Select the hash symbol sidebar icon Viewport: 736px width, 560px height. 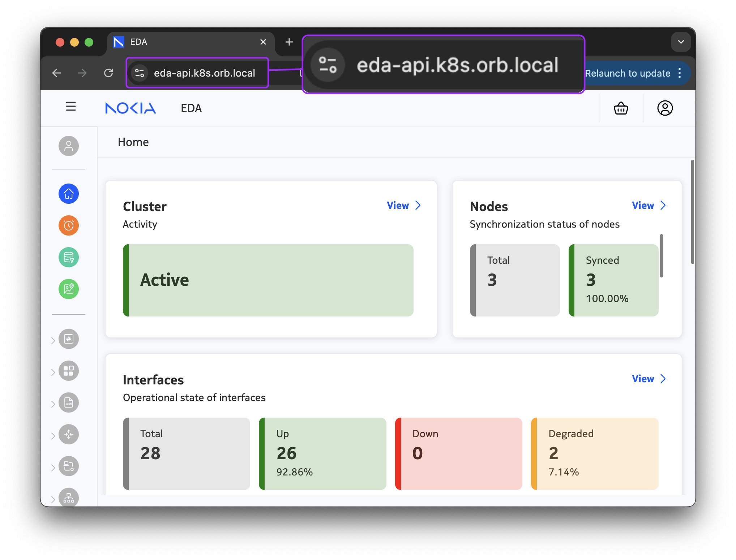point(69,339)
